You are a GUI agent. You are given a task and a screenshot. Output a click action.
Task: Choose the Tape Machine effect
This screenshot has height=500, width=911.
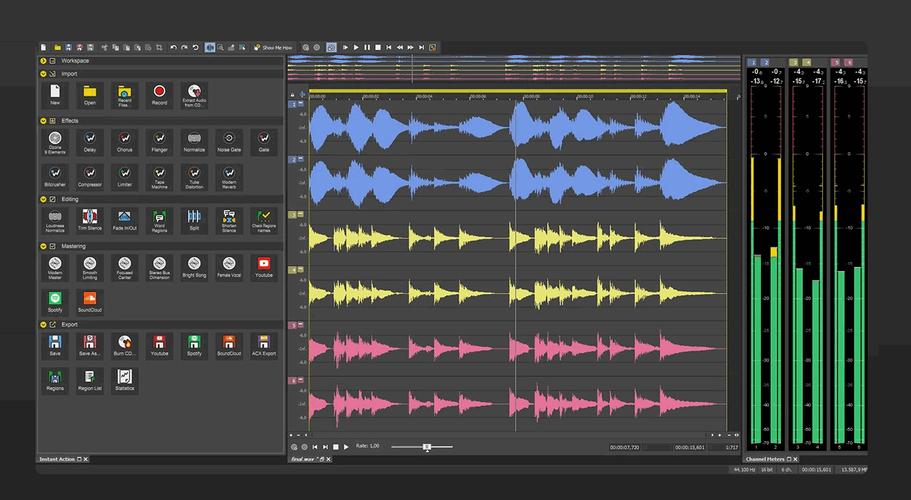tap(159, 174)
